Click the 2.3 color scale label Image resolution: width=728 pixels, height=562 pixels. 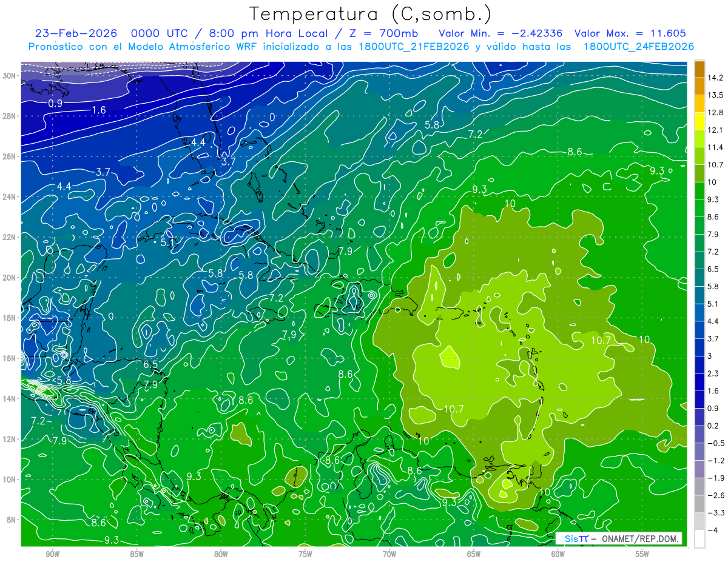(713, 373)
